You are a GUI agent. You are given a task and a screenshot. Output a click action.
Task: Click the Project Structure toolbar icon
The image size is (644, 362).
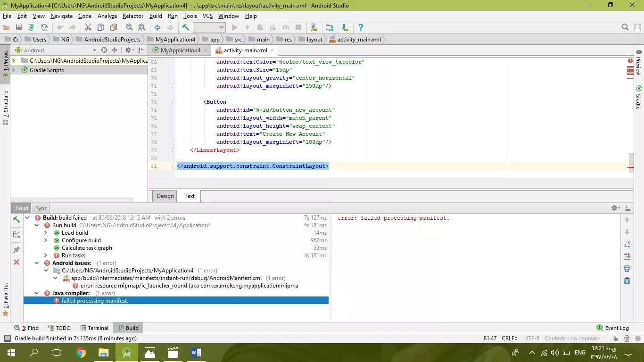pos(330,28)
